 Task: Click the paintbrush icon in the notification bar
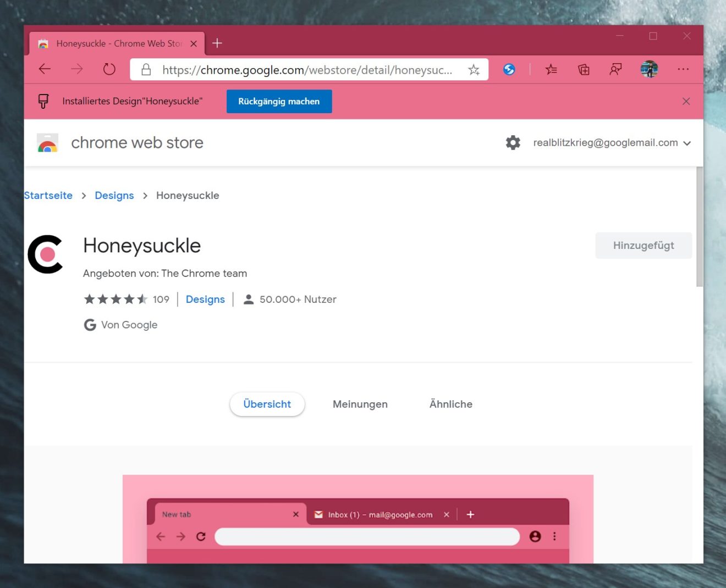point(43,101)
